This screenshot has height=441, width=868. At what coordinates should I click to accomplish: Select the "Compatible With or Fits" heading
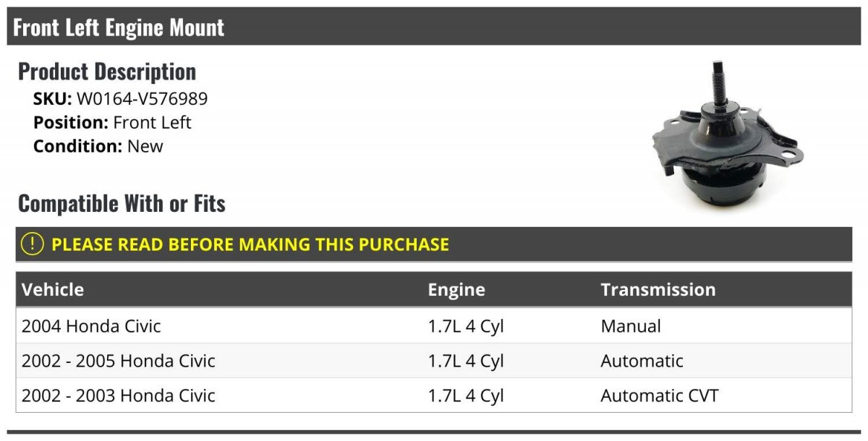click(122, 204)
